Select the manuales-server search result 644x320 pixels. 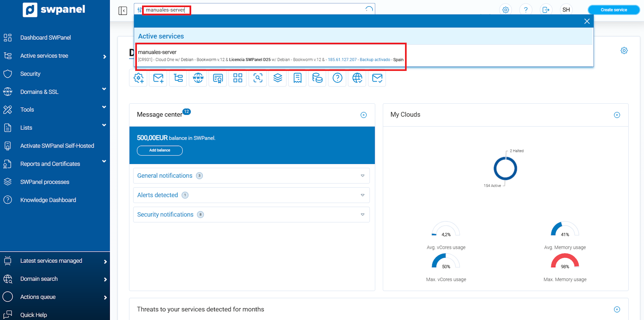coord(270,56)
